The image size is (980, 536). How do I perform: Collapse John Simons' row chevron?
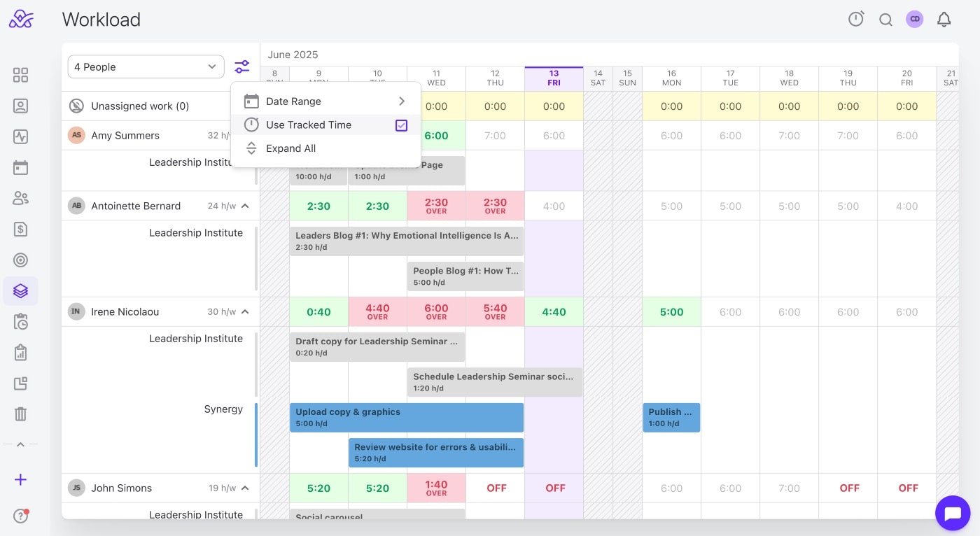pyautogui.click(x=245, y=488)
